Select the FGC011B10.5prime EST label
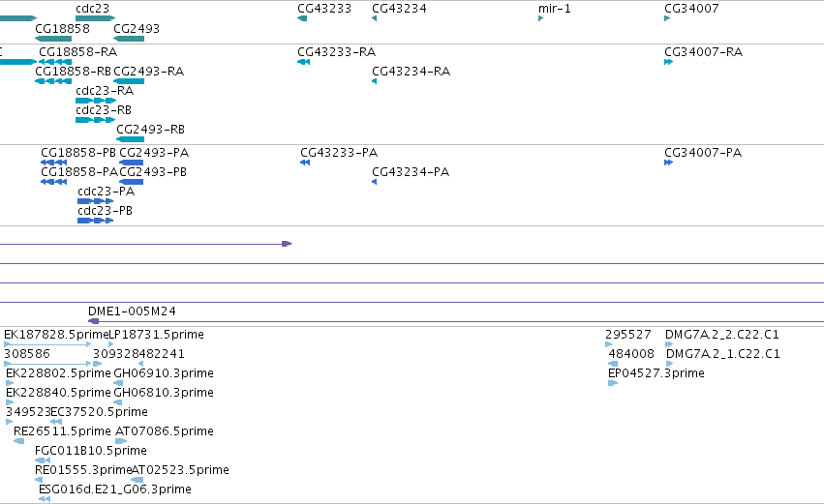 (x=91, y=451)
